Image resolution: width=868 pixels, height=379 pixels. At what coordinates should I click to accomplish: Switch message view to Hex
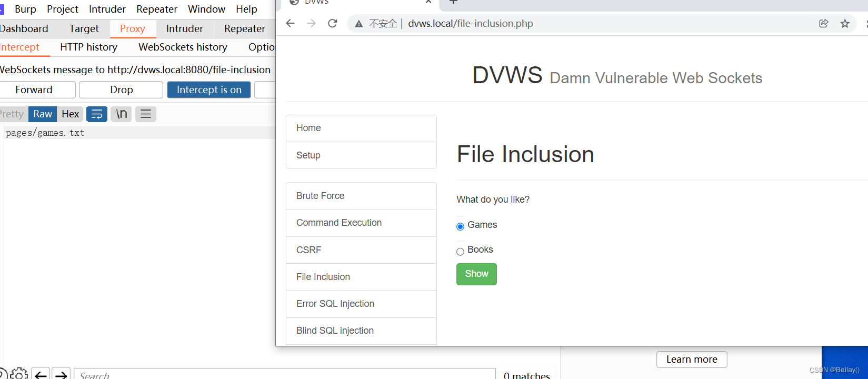tap(70, 114)
